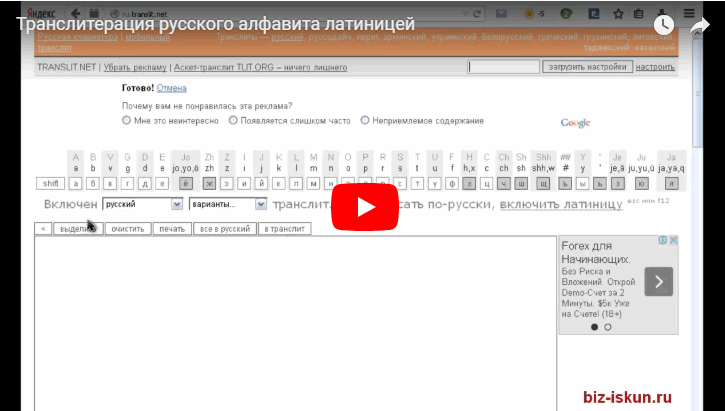725x411 pixels.
Task: Open the Убрать рекламу link
Action: click(135, 67)
